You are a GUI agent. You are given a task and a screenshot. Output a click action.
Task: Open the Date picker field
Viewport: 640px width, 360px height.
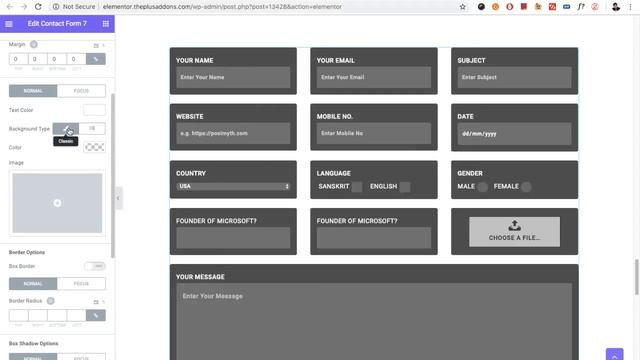[x=514, y=133]
